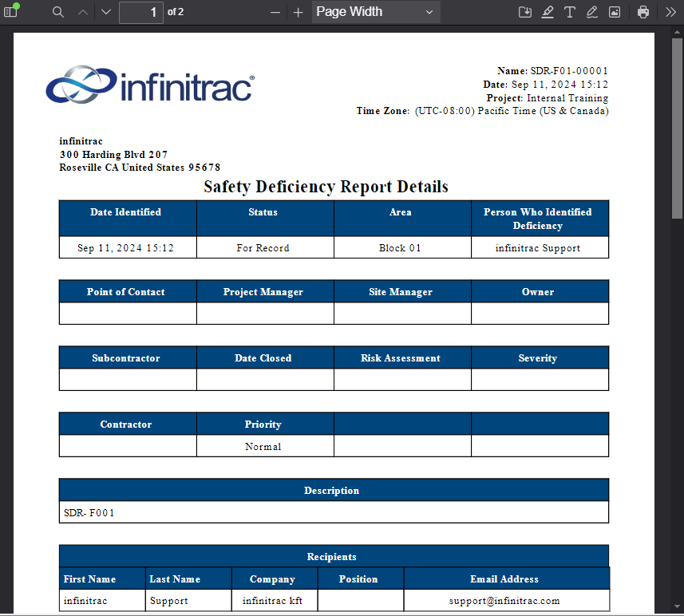This screenshot has height=616, width=684.
Task: Click the scrollbar down arrow
Action: tap(677, 606)
